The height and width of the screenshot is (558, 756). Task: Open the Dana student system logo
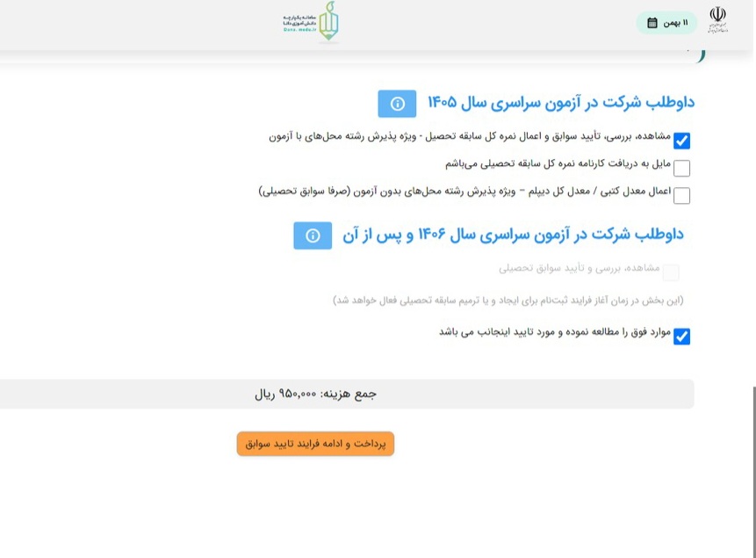[317, 22]
